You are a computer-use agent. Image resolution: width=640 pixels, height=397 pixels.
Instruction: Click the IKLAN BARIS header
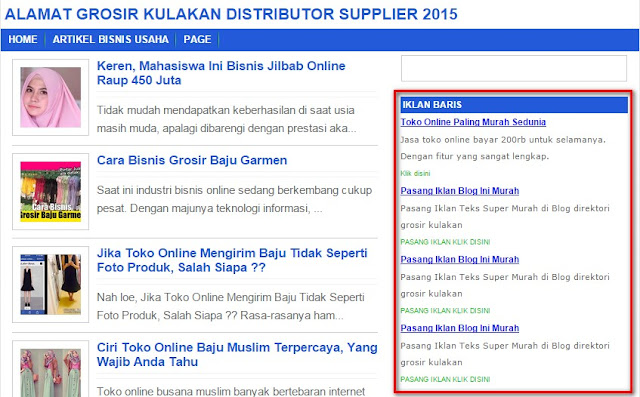(x=514, y=105)
